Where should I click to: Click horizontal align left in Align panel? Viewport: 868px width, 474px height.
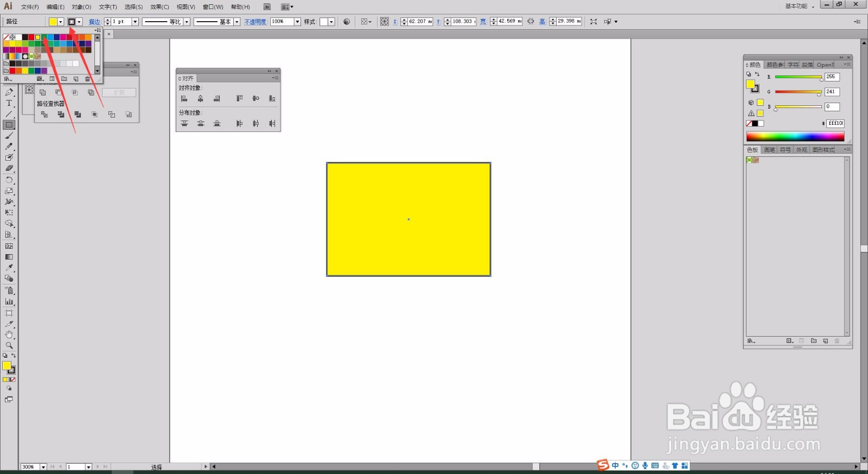tap(184, 98)
